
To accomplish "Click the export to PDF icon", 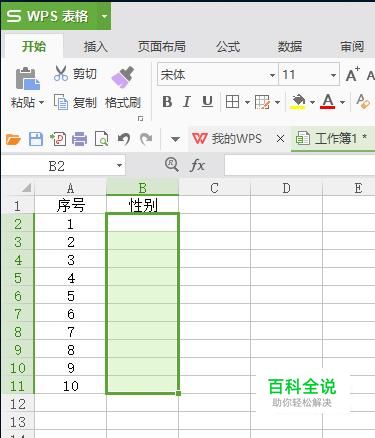I will coord(58,139).
